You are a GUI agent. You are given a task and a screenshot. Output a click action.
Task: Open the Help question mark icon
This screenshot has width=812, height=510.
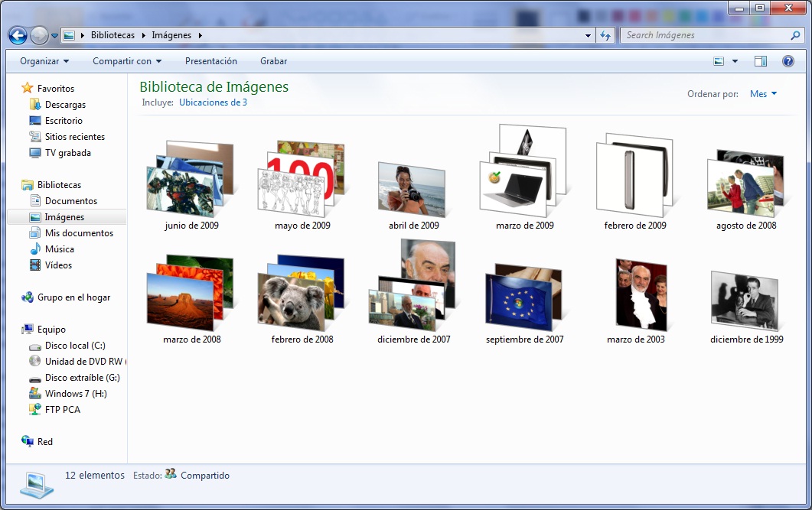tap(788, 61)
